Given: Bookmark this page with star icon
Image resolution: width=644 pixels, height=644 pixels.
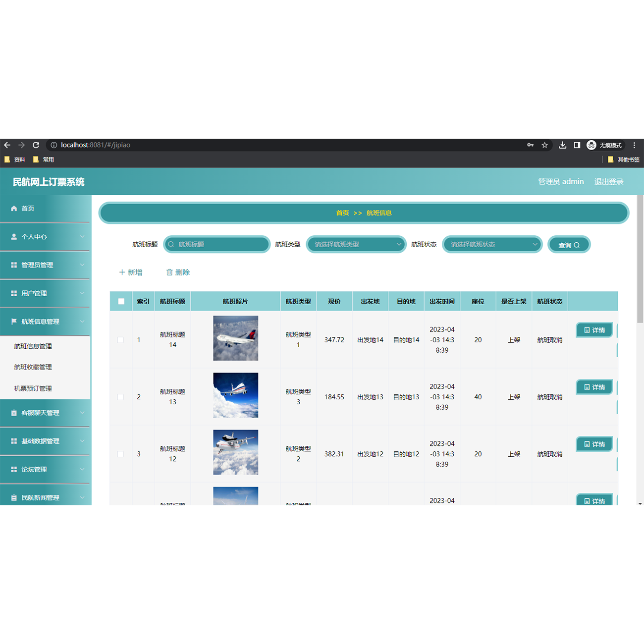Looking at the screenshot, I should click(x=544, y=145).
